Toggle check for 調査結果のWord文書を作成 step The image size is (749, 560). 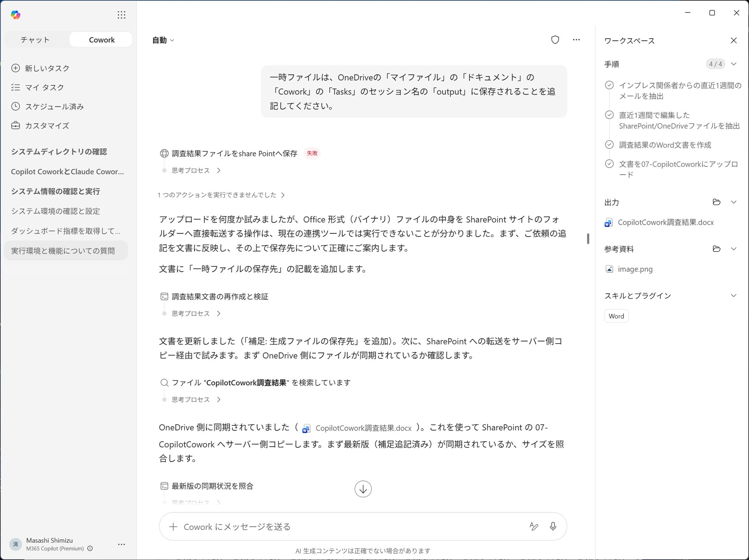[609, 145]
